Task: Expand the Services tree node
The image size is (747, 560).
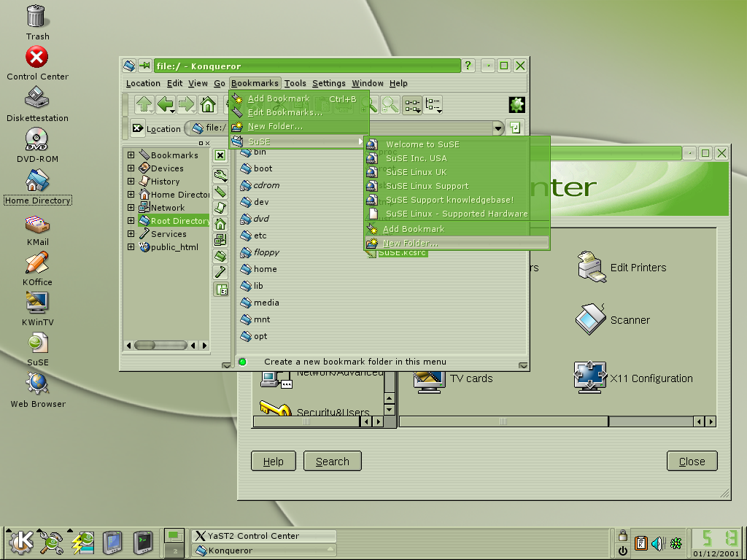Action: (131, 234)
